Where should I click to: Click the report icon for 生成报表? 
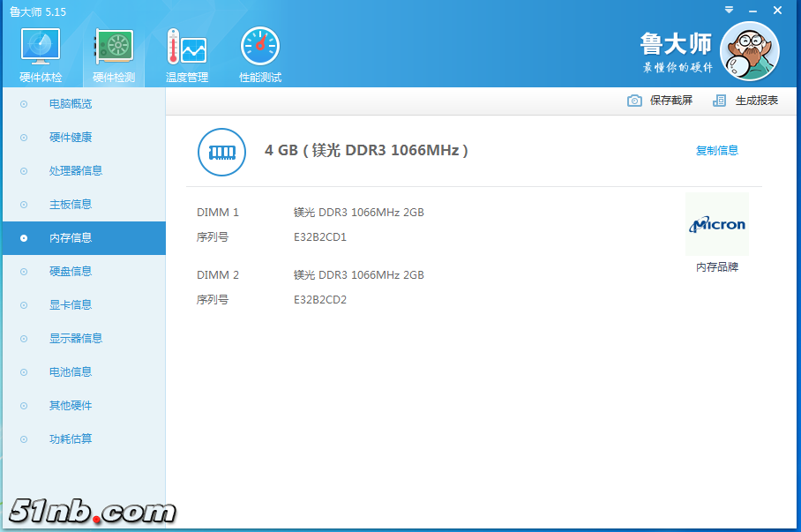pos(720,101)
